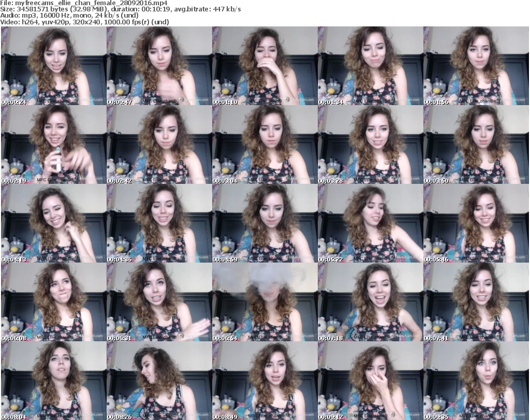The width and height of the screenshot is (530, 420).
Task: Click the thumbnail marked 00:04:13
Action: click(x=54, y=223)
